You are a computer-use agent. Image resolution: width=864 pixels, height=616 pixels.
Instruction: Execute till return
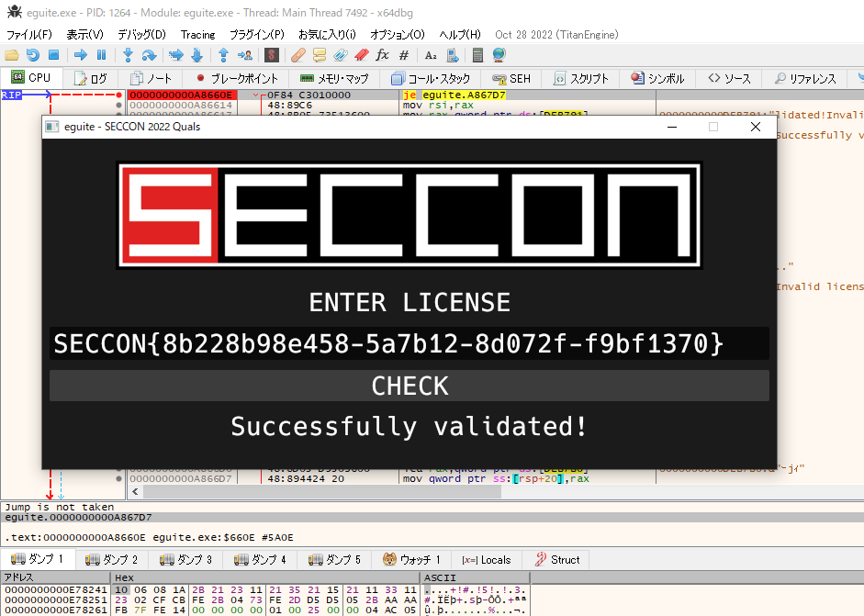point(223,55)
